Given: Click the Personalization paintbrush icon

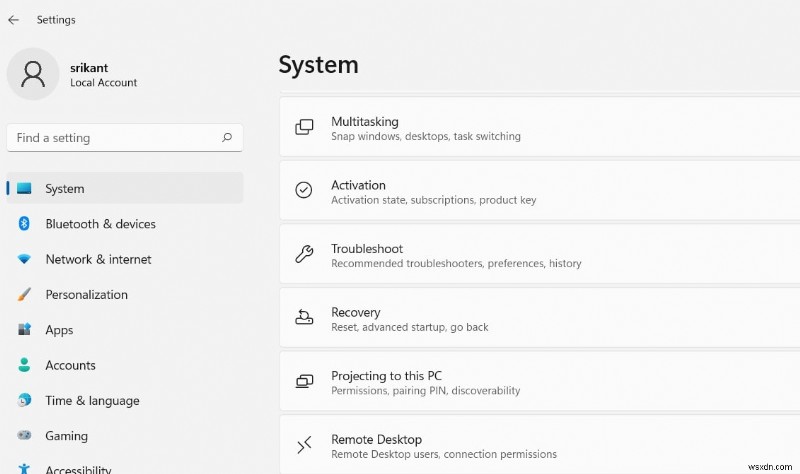Looking at the screenshot, I should click(24, 295).
